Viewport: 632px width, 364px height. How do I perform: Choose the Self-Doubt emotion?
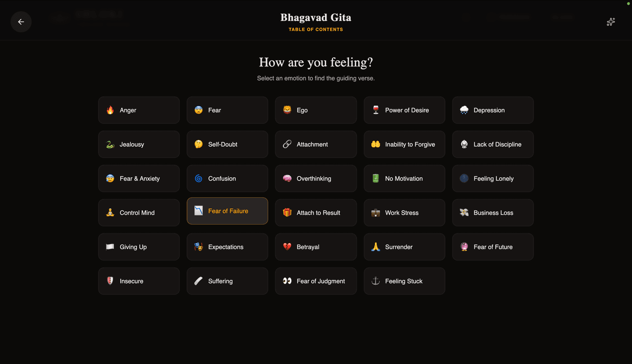click(x=227, y=145)
